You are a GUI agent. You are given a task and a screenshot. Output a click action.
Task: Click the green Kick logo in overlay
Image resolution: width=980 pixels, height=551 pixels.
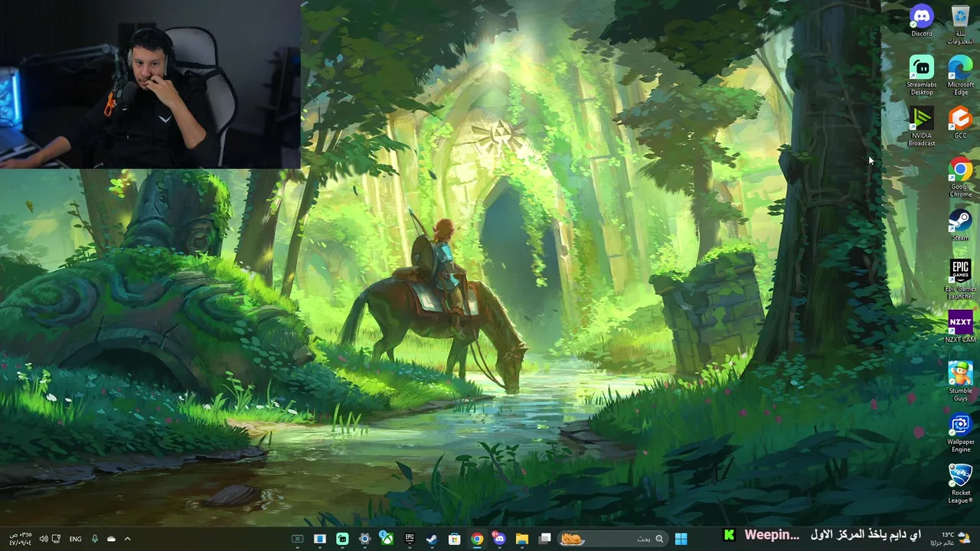click(x=729, y=535)
